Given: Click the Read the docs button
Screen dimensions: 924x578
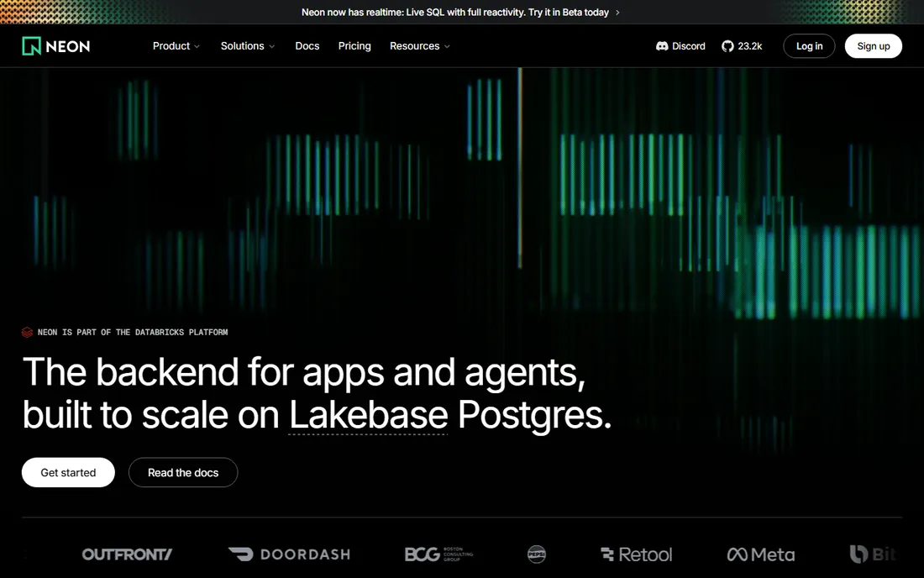Looking at the screenshot, I should 183,472.
